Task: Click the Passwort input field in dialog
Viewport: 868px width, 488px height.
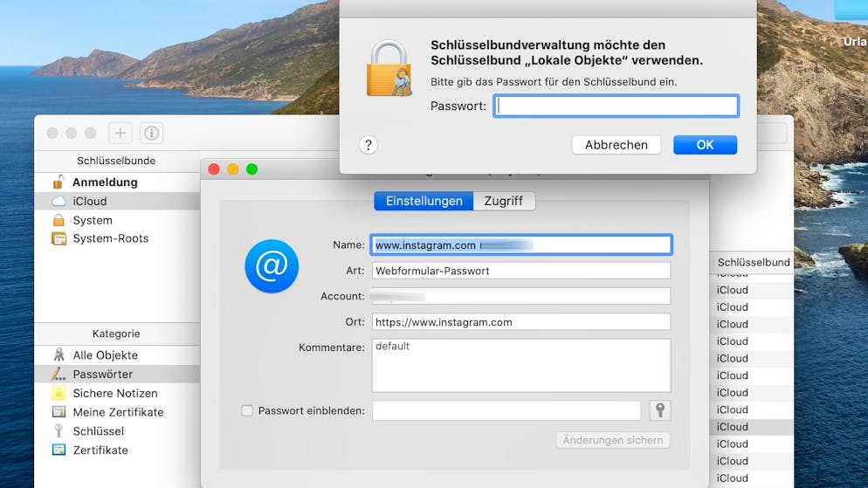Action: 616,107
